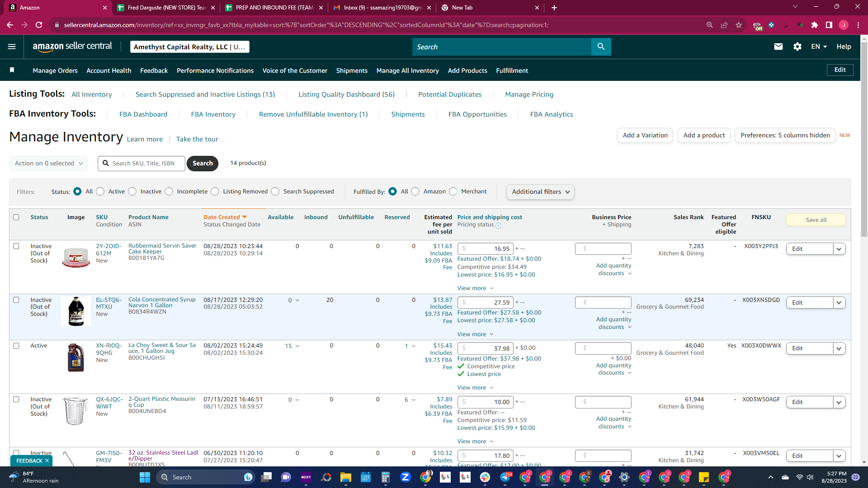This screenshot has width=868, height=488.
Task: Click the browser zoom magnifier icon in address bar
Action: tap(710, 25)
